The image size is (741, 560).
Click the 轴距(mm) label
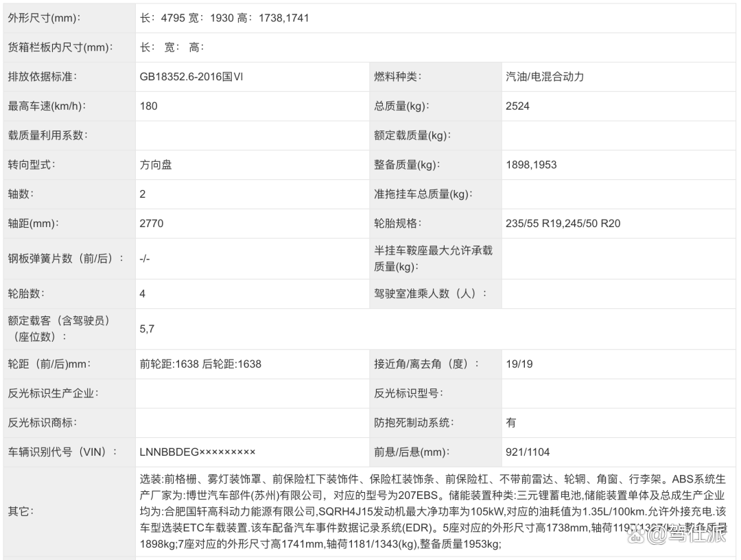(33, 223)
